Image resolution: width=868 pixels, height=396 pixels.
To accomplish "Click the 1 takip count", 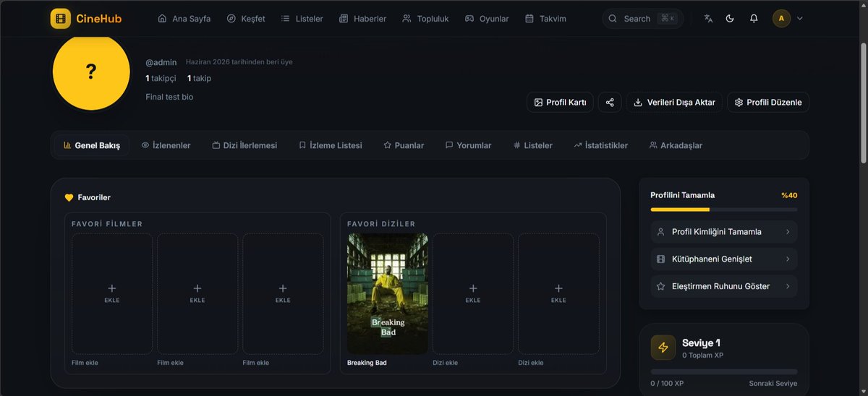I will [199, 78].
